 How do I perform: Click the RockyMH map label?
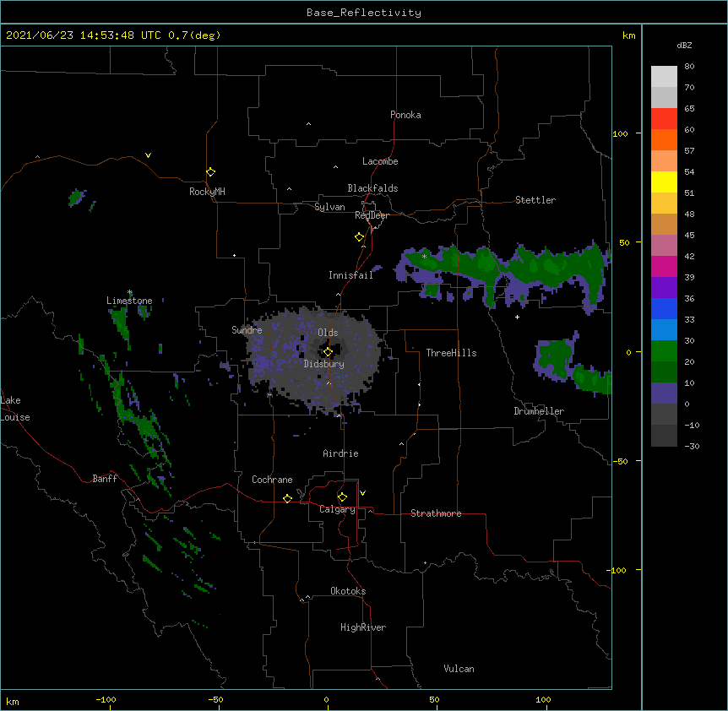[207, 192]
